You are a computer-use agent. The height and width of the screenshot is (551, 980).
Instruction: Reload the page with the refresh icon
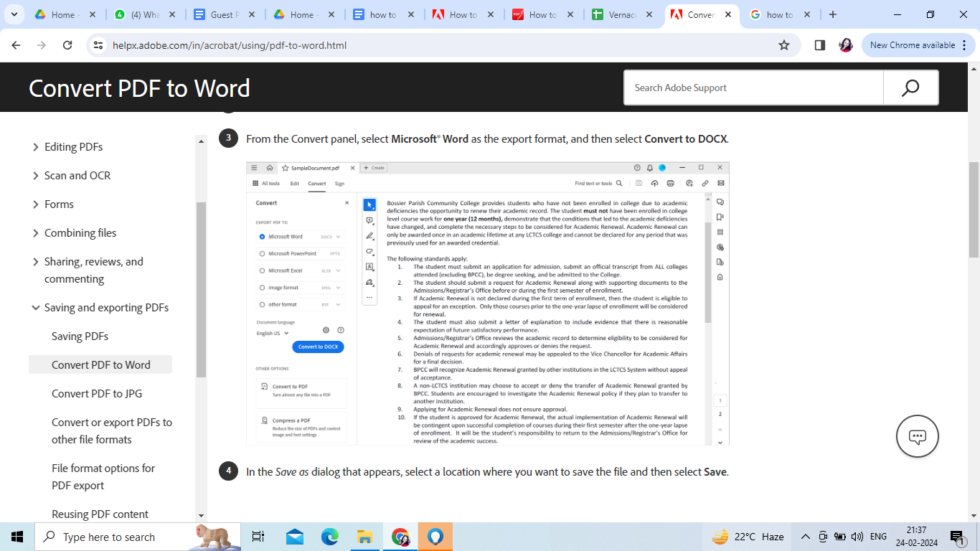coord(67,45)
